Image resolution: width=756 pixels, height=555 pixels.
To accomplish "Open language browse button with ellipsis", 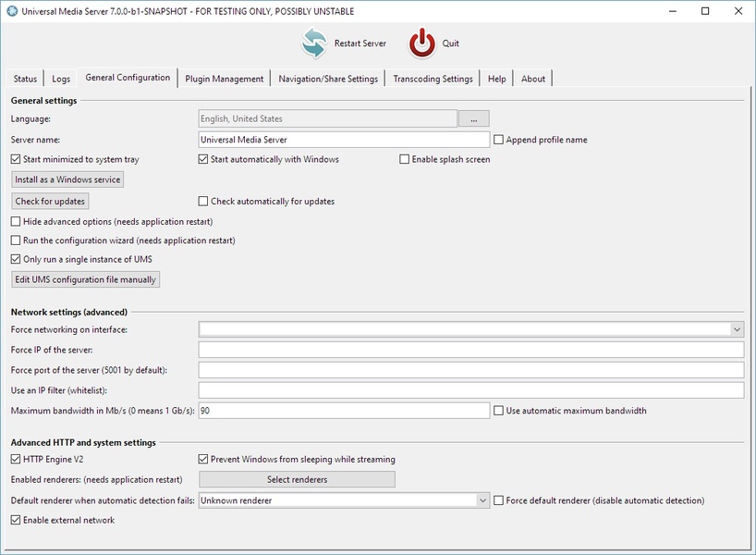I will (x=473, y=118).
